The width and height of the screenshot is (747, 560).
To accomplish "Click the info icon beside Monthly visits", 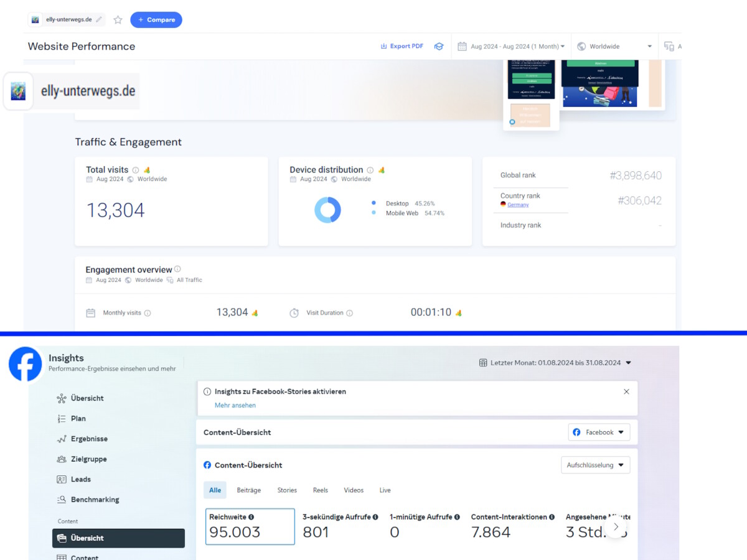I will pos(148,313).
